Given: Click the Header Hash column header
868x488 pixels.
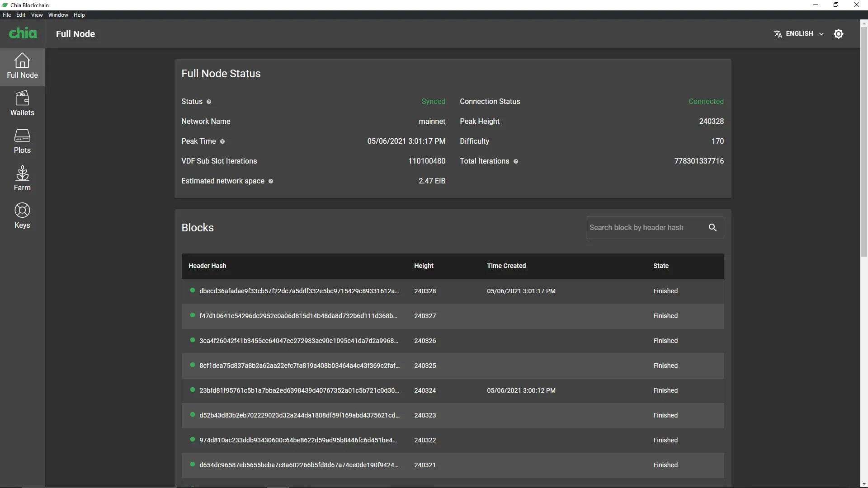Looking at the screenshot, I should (x=207, y=266).
